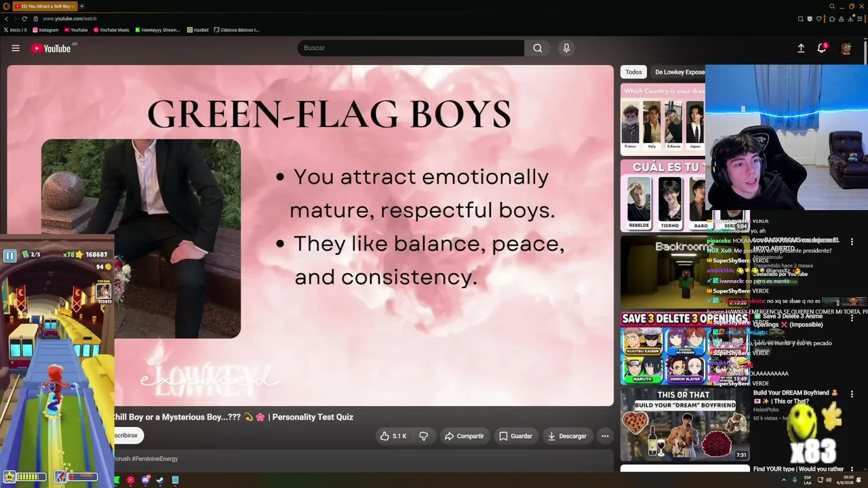Screen dimensions: 868x488
Task: Share the video via Compartir
Action: (x=465, y=436)
